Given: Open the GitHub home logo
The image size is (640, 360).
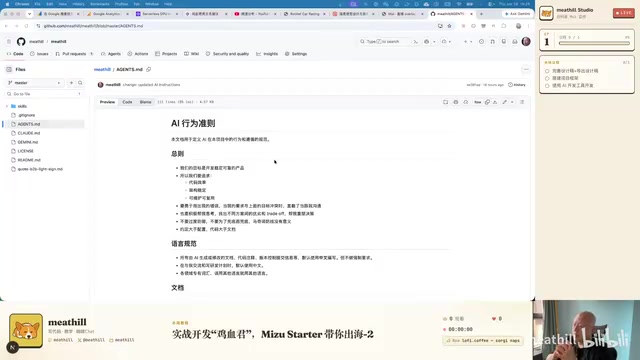Looking at the screenshot, I should [21, 42].
